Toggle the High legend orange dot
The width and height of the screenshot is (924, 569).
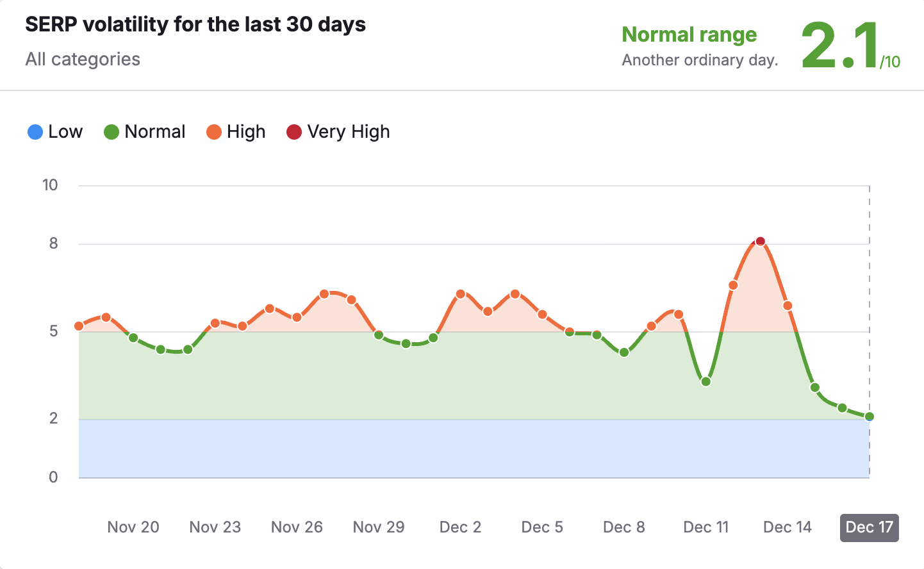point(214,132)
